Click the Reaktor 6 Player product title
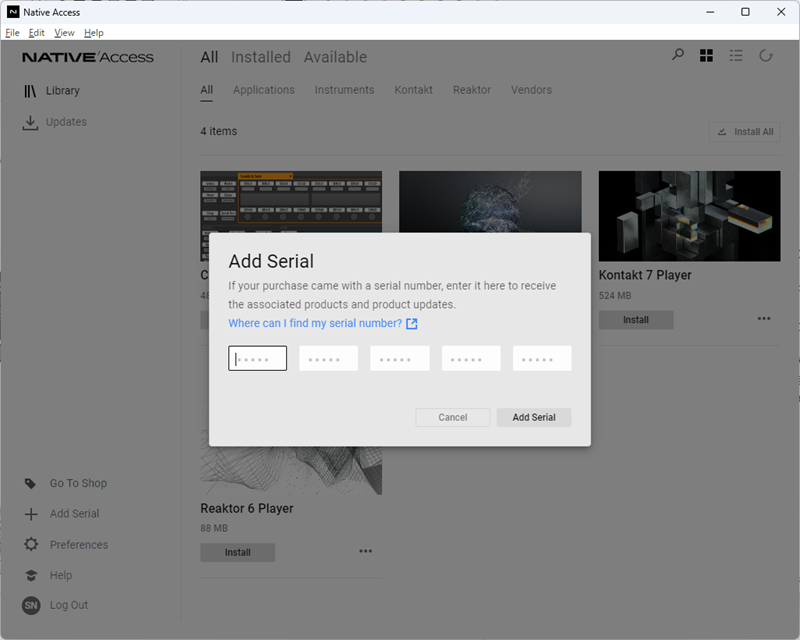The height and width of the screenshot is (640, 800). (247, 509)
